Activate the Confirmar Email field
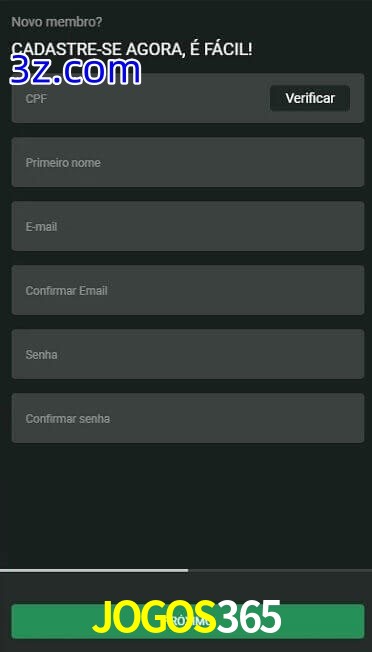The width and height of the screenshot is (372, 652). (x=188, y=290)
